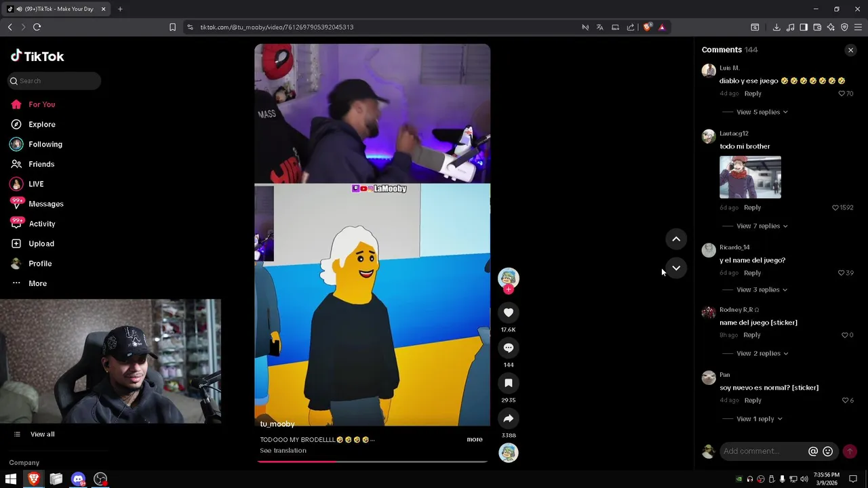The width and height of the screenshot is (868, 488).
Task: Open tu_mooby creator username
Action: tap(277, 424)
